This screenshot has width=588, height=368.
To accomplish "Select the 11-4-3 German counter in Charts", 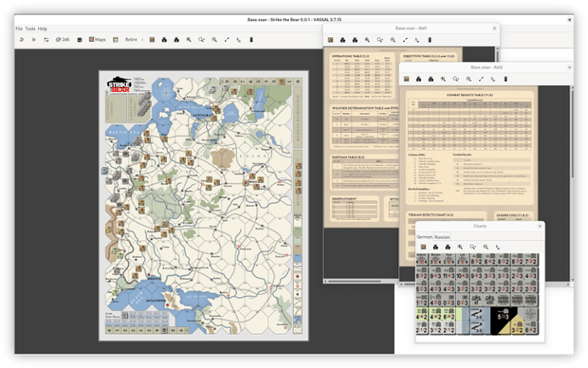I will click(x=450, y=275).
